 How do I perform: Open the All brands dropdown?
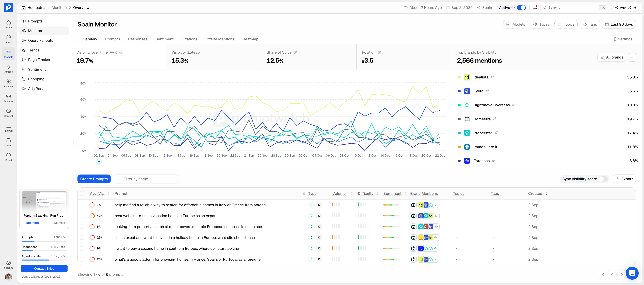tap(611, 57)
